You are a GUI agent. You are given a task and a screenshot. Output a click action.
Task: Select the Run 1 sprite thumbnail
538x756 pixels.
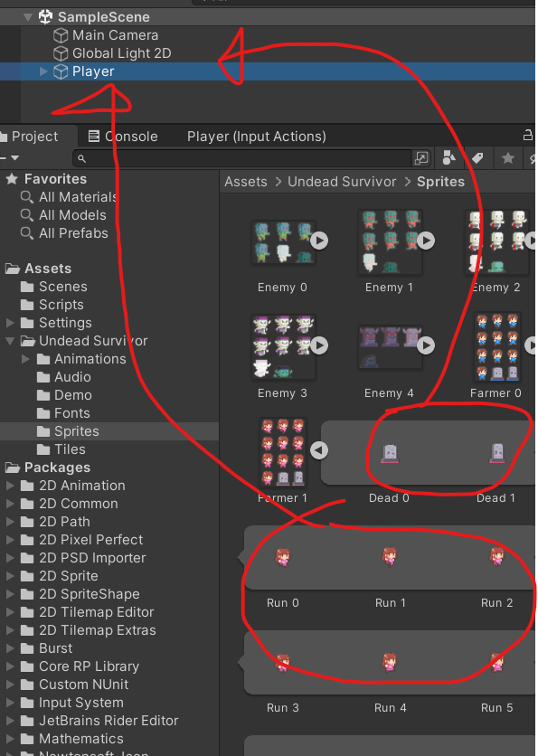[x=390, y=556]
